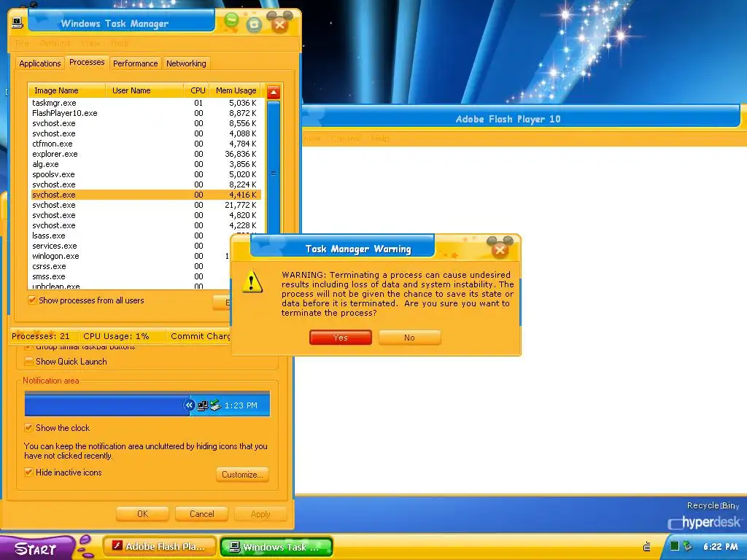This screenshot has width=747, height=560.
Task: Sort by the Mem Usage column header
Action: click(236, 90)
